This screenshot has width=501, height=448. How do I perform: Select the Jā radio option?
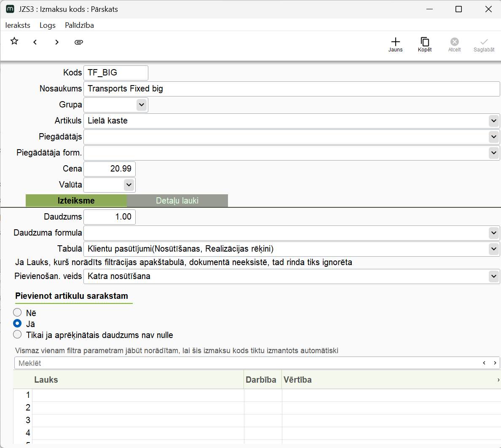pyautogui.click(x=17, y=323)
